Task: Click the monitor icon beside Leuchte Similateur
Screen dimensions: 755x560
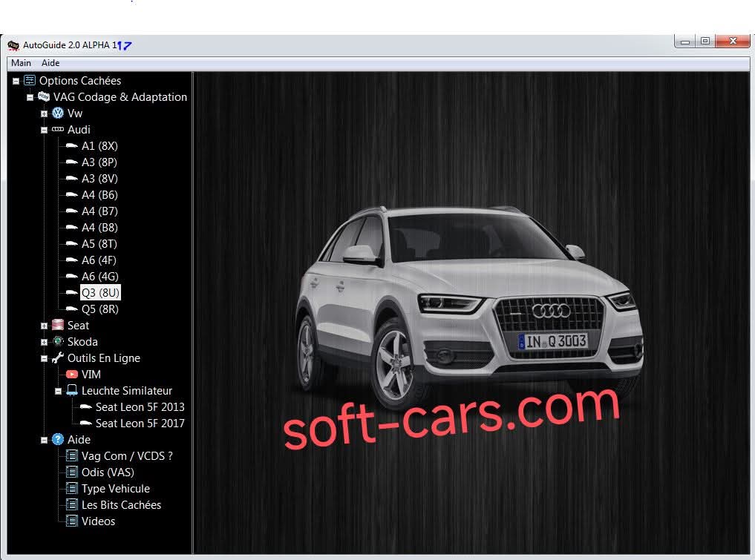Action: pyautogui.click(x=72, y=390)
